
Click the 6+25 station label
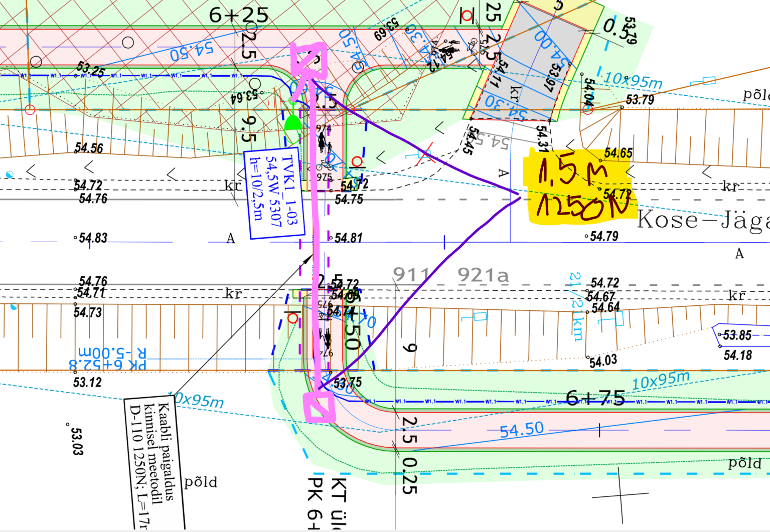click(x=239, y=15)
